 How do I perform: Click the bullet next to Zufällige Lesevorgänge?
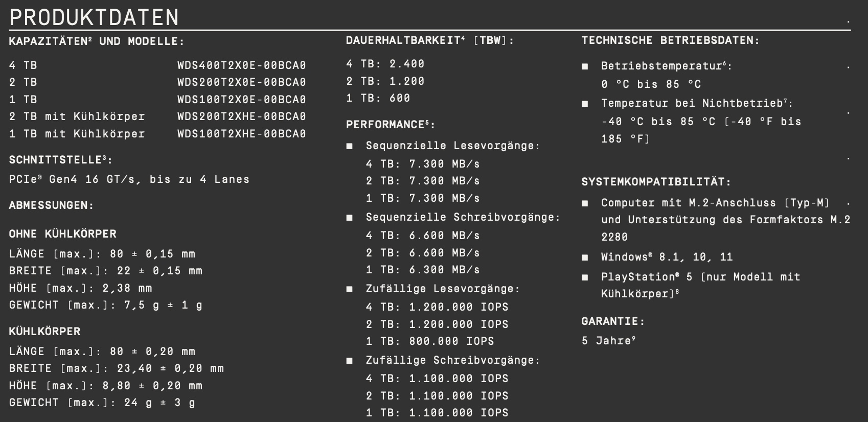[x=350, y=290]
